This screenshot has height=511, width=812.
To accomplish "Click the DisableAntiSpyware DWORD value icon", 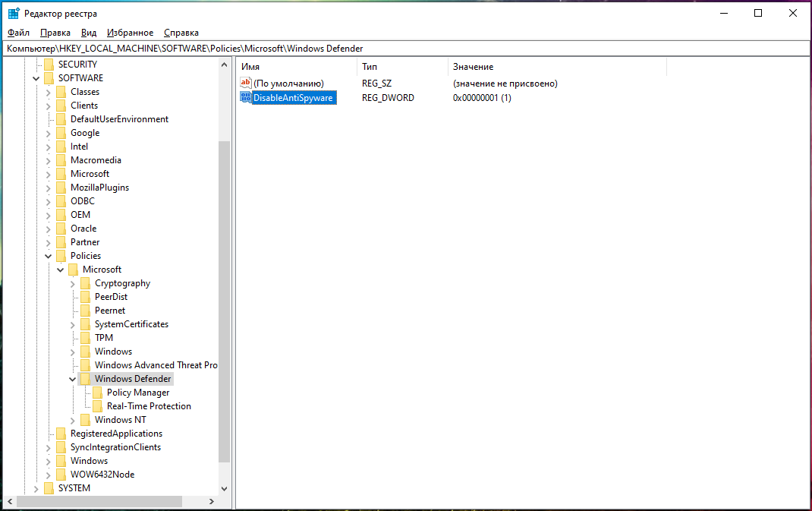I will click(x=246, y=98).
